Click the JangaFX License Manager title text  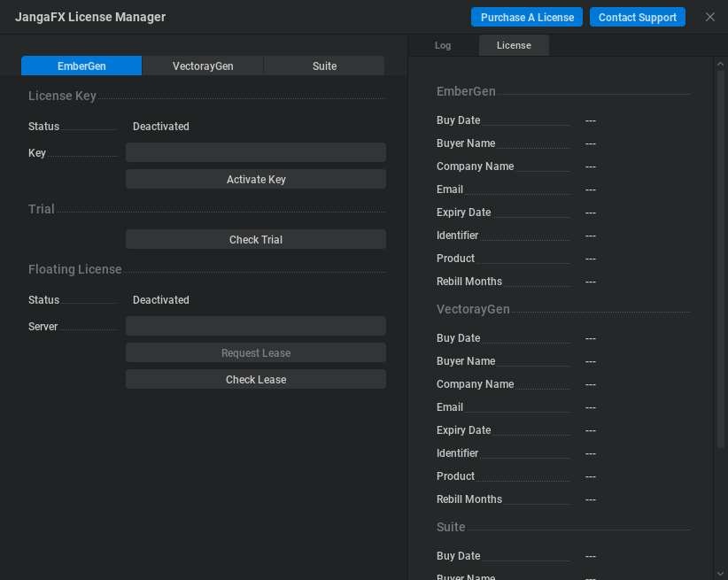click(90, 17)
